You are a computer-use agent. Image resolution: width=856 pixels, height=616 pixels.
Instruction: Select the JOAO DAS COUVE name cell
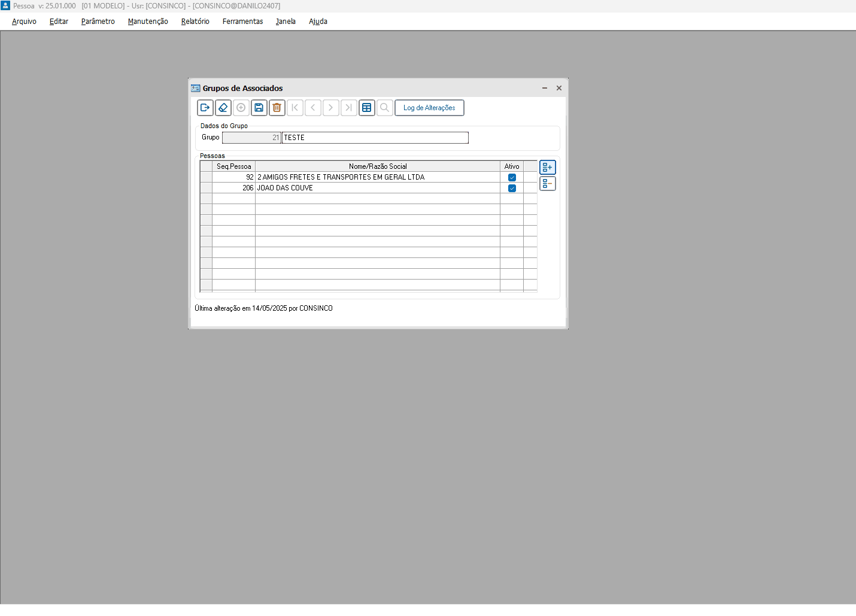pos(378,188)
